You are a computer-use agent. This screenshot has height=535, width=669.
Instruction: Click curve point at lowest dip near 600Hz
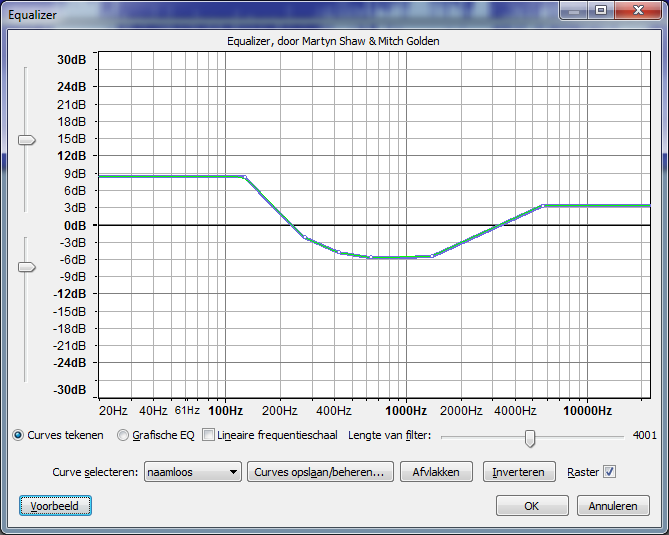[371, 257]
